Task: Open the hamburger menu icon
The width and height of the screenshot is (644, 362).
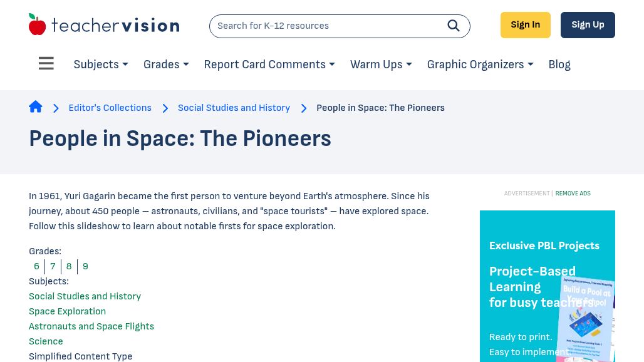Action: [x=46, y=64]
